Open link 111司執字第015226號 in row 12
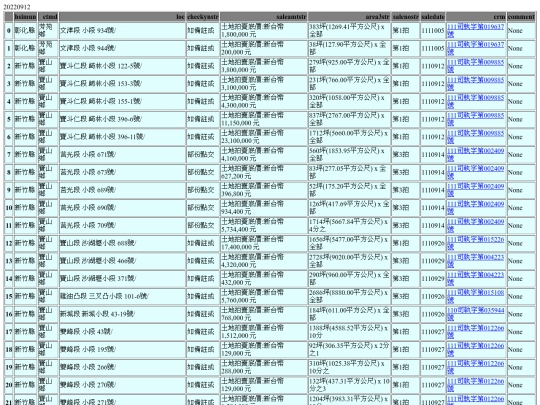Viewport: 540px width, 405px height. click(475, 243)
